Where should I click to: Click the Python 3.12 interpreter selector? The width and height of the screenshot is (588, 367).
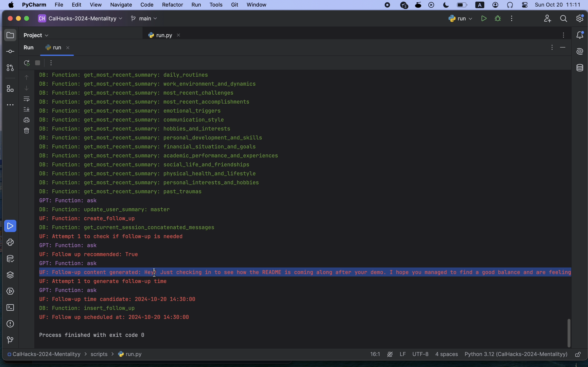pyautogui.click(x=516, y=354)
